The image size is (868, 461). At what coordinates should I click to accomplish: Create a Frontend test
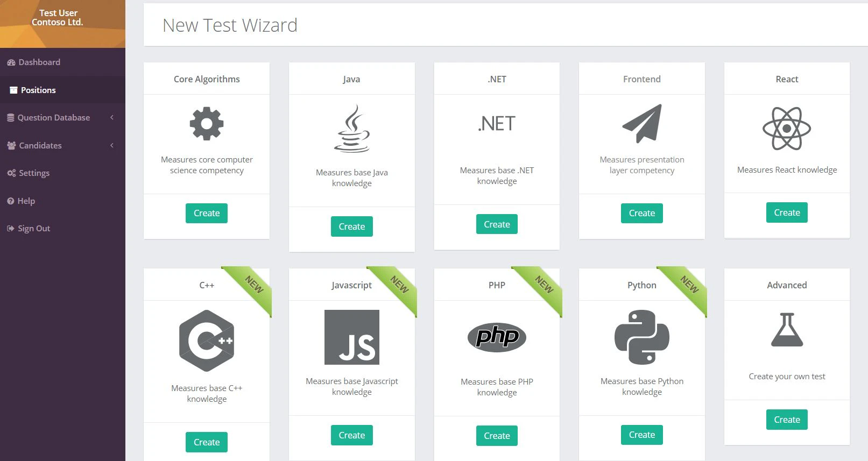pyautogui.click(x=642, y=213)
